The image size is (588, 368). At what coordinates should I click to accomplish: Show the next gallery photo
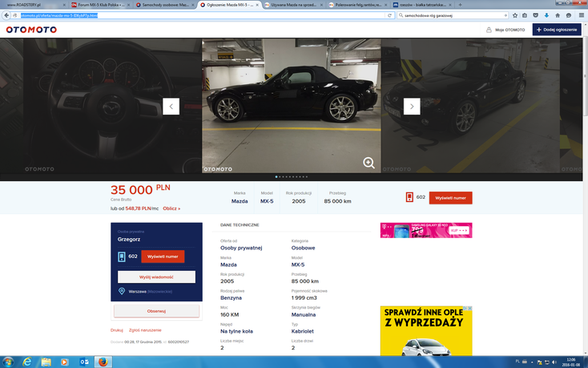pyautogui.click(x=412, y=107)
